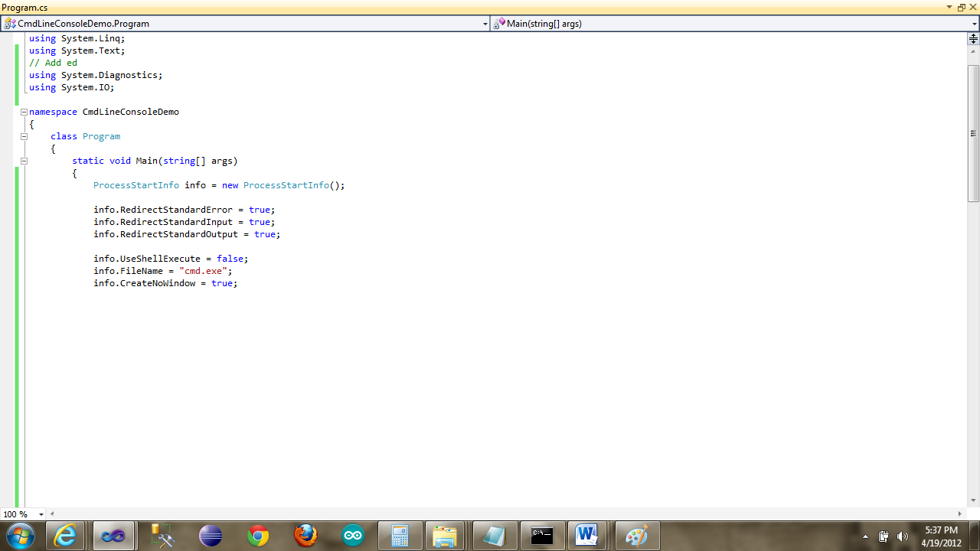Open Notepad from the taskbar
Image resolution: width=980 pixels, height=551 pixels.
[494, 536]
